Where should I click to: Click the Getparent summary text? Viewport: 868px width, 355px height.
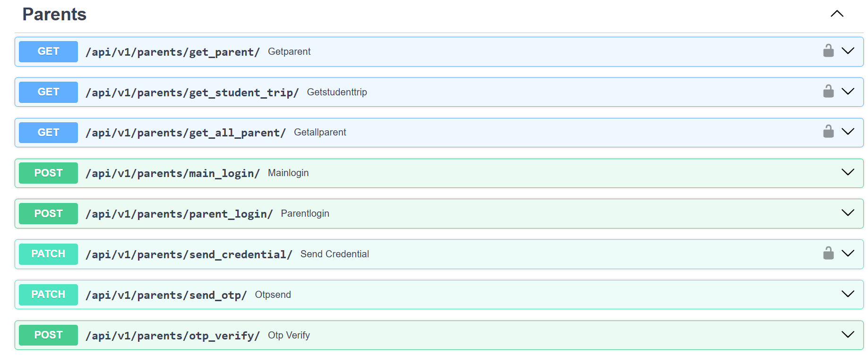pyautogui.click(x=289, y=51)
